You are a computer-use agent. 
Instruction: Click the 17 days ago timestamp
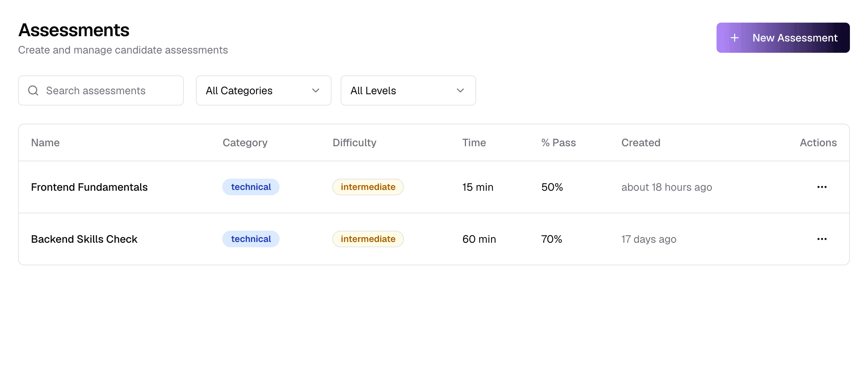[x=649, y=239]
